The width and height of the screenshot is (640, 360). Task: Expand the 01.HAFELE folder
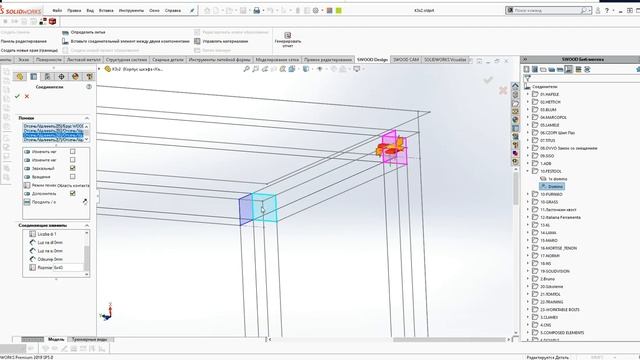pyautogui.click(x=528, y=94)
